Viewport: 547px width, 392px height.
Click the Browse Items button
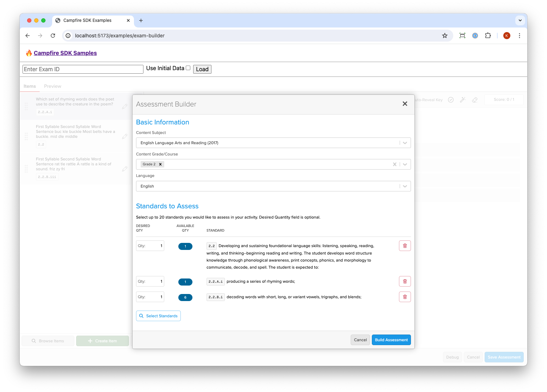[48, 341]
